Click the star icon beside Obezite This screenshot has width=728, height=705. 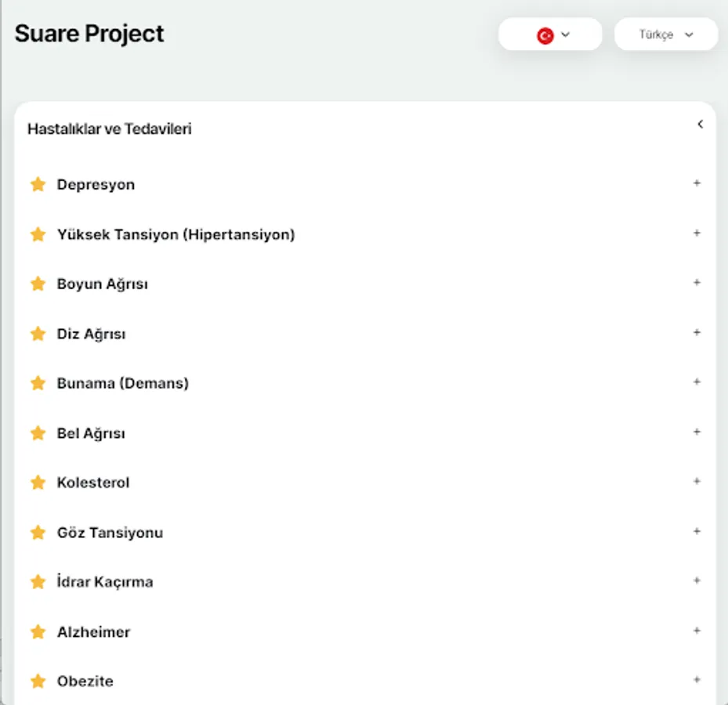click(38, 681)
